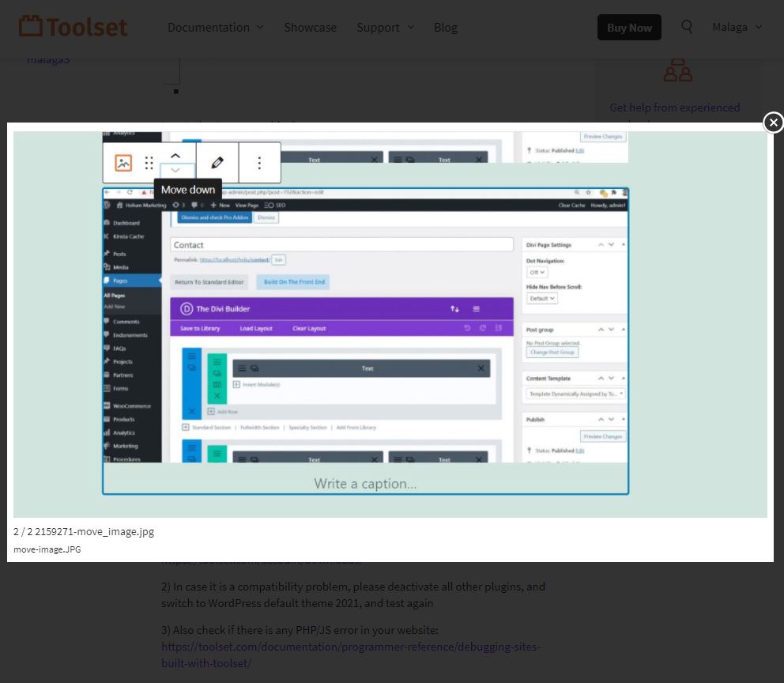Open the 'Get help from experienced' link
Viewport: 784px width, 683px height.
(x=674, y=108)
